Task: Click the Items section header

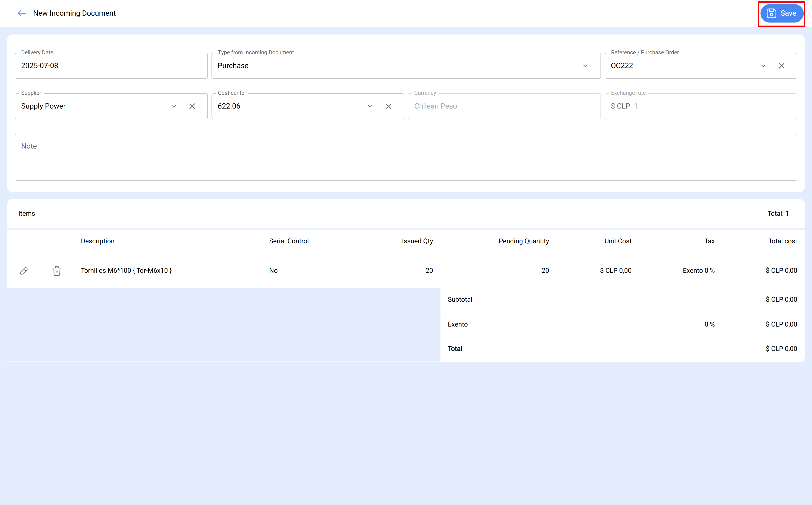Action: [27, 213]
